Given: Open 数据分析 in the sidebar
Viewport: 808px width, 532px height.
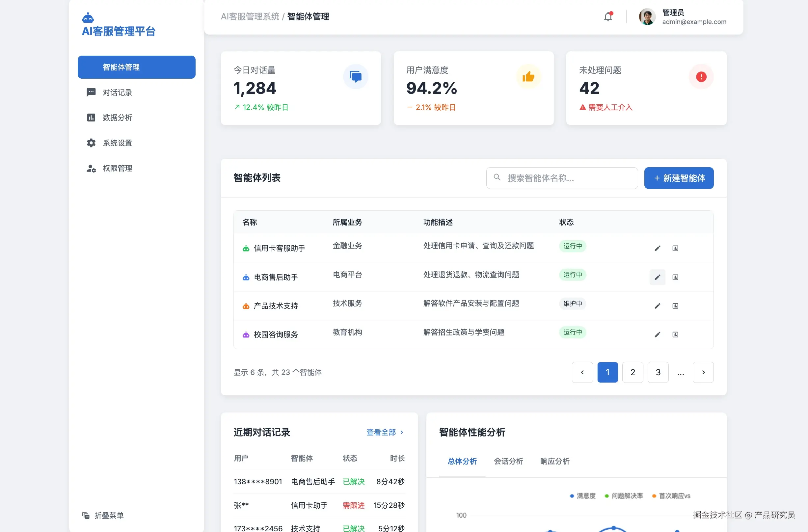Looking at the screenshot, I should [117, 118].
